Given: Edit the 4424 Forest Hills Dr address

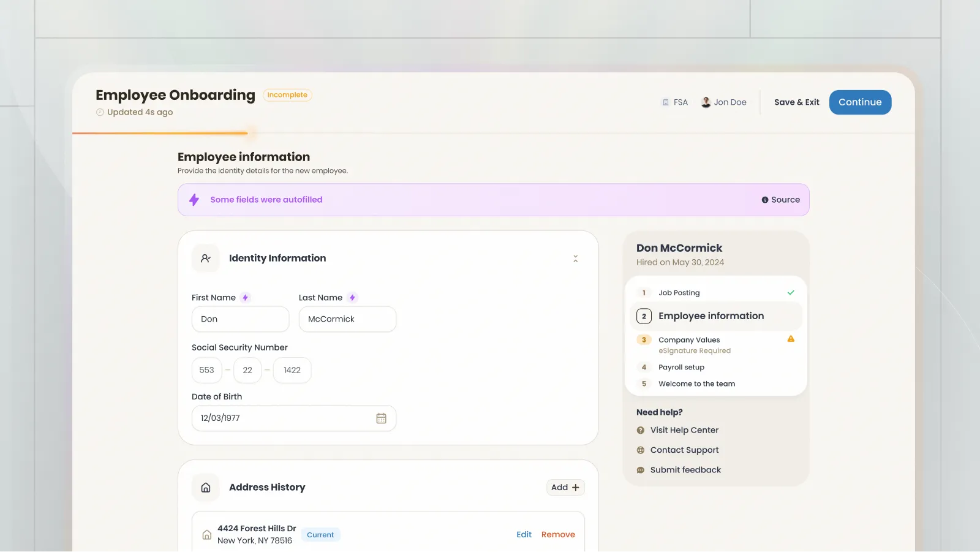Looking at the screenshot, I should [524, 535].
